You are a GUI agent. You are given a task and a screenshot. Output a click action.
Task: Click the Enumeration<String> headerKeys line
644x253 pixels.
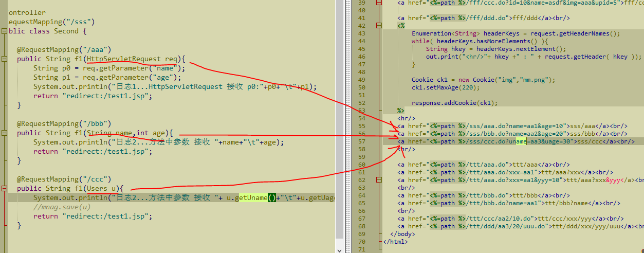tap(516, 33)
